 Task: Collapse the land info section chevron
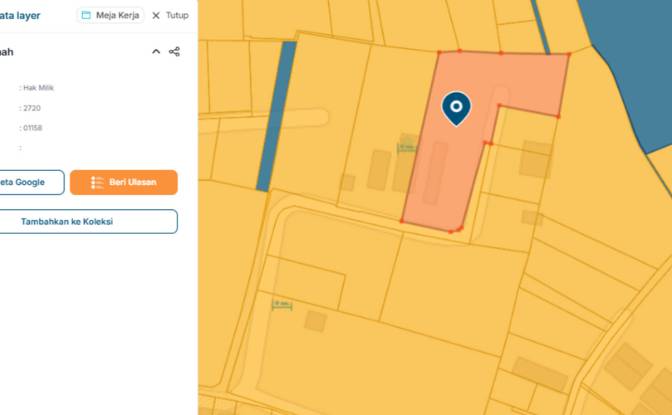pos(156,52)
